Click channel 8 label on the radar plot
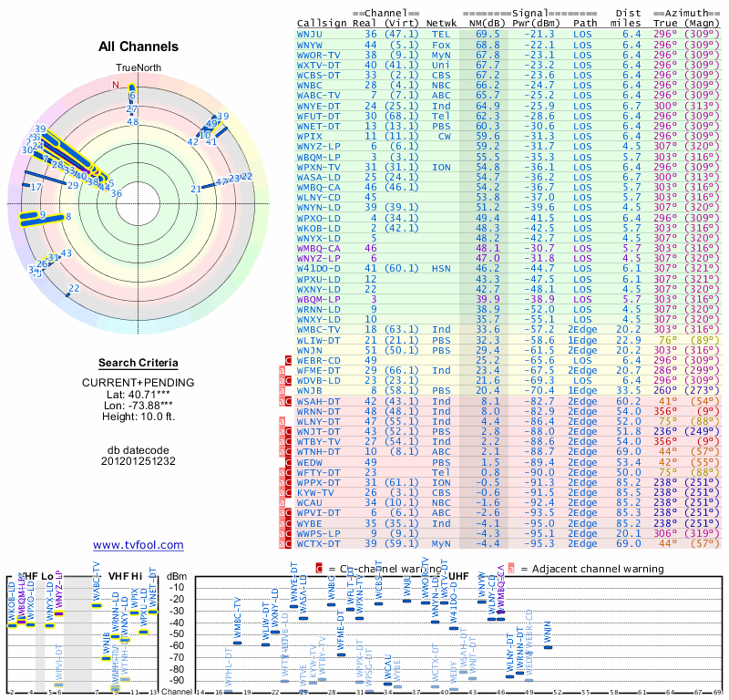729x700 pixels. tap(68, 216)
